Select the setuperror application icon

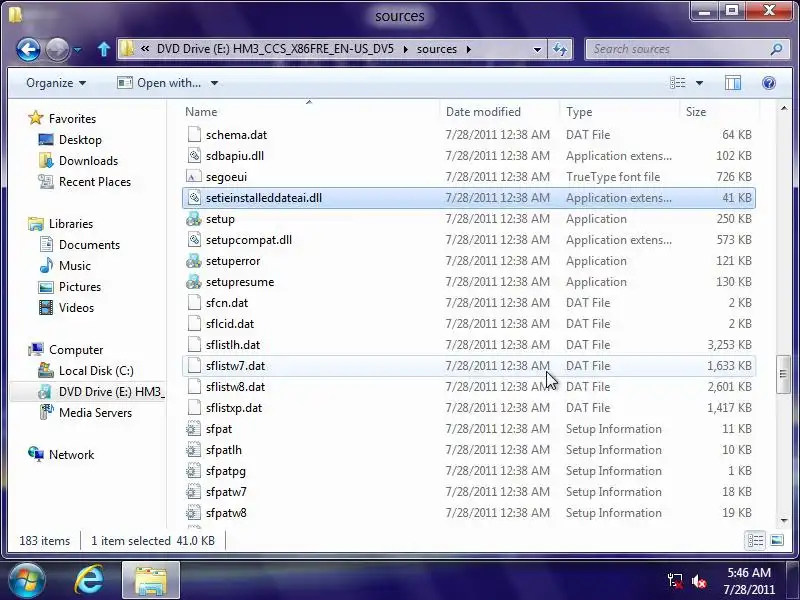click(x=194, y=261)
